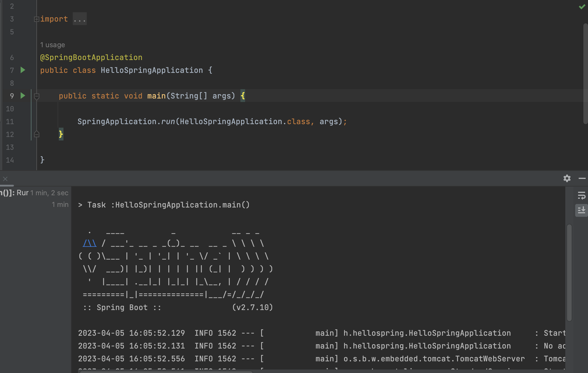
Task: Toggle soft-wrap in console output
Action: (x=581, y=196)
